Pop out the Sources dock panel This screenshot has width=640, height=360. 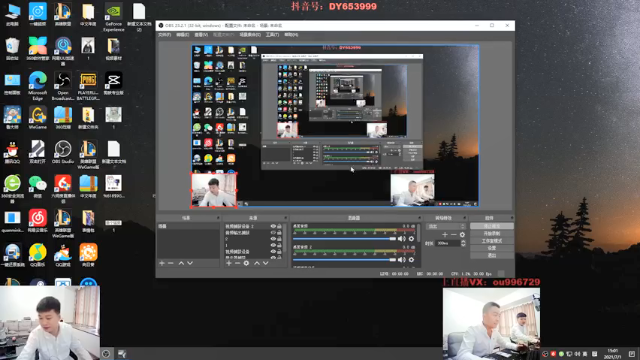coord(285,218)
